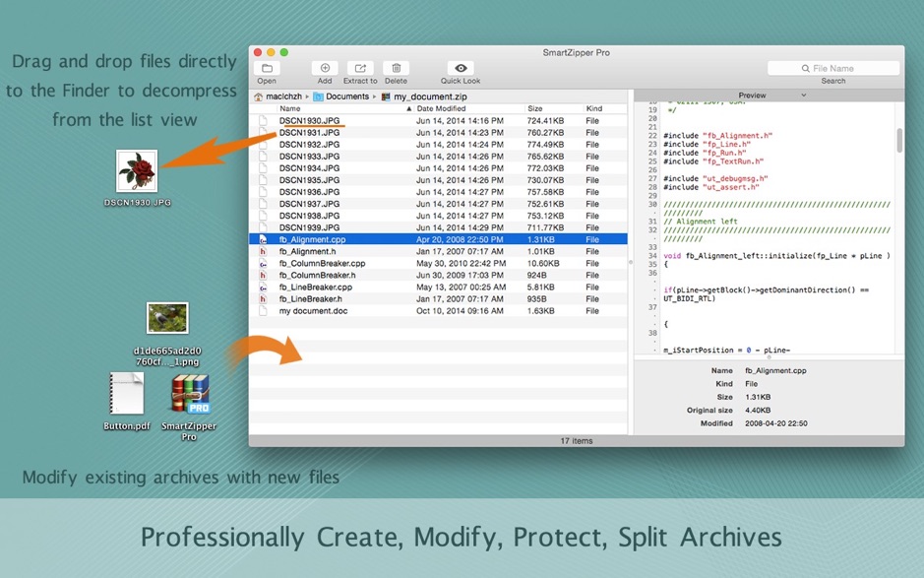The image size is (924, 578).
Task: Activate Quick Look with the eye icon
Action: (x=459, y=66)
